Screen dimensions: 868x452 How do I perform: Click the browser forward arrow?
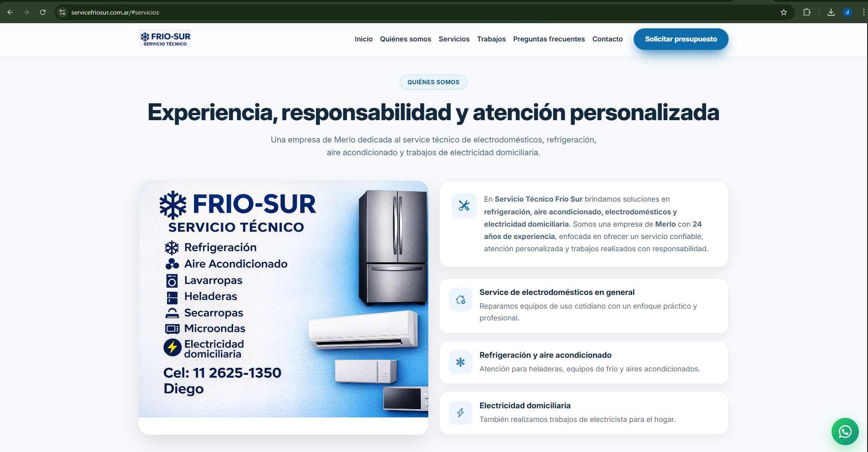click(26, 12)
